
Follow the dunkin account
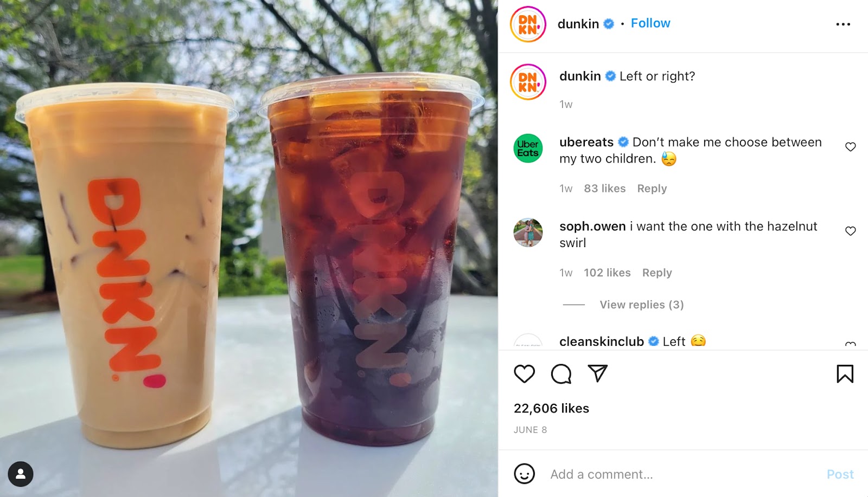(x=650, y=23)
